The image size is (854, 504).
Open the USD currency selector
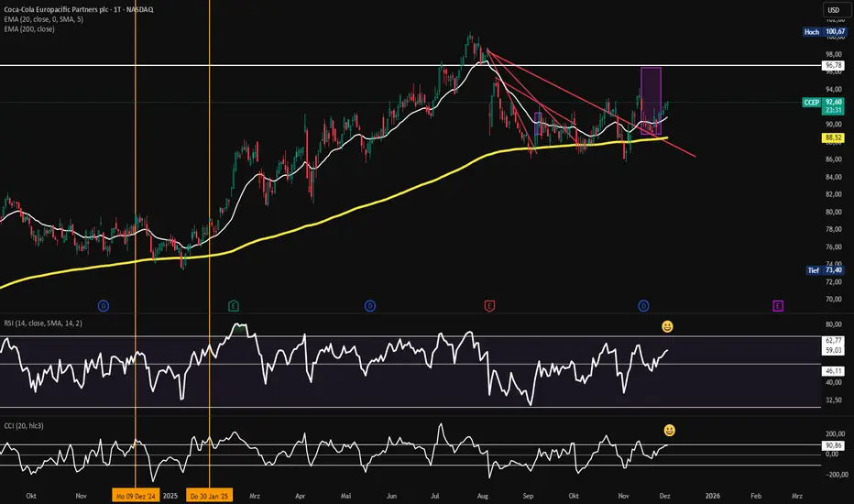[834, 10]
